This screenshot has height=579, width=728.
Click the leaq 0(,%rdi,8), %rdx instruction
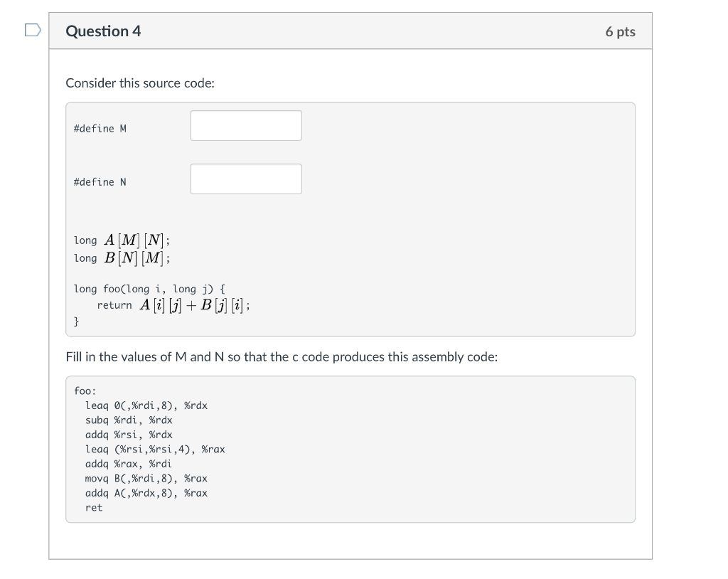[x=146, y=405]
